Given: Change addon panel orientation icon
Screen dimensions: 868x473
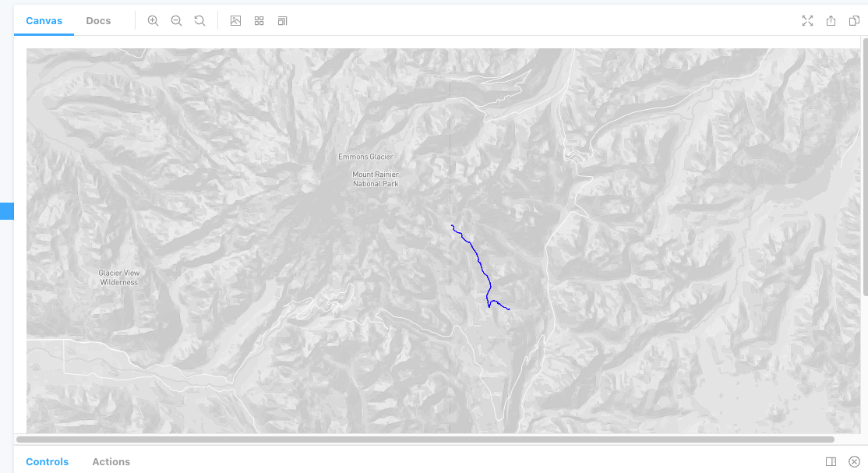Looking at the screenshot, I should (831, 461).
